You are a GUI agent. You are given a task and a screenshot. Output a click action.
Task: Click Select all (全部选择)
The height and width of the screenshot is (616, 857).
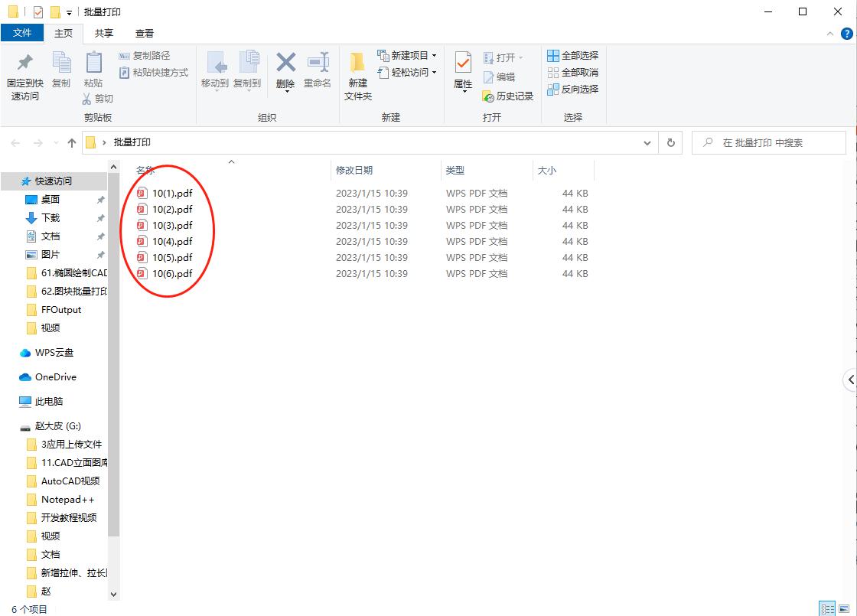[x=573, y=56]
